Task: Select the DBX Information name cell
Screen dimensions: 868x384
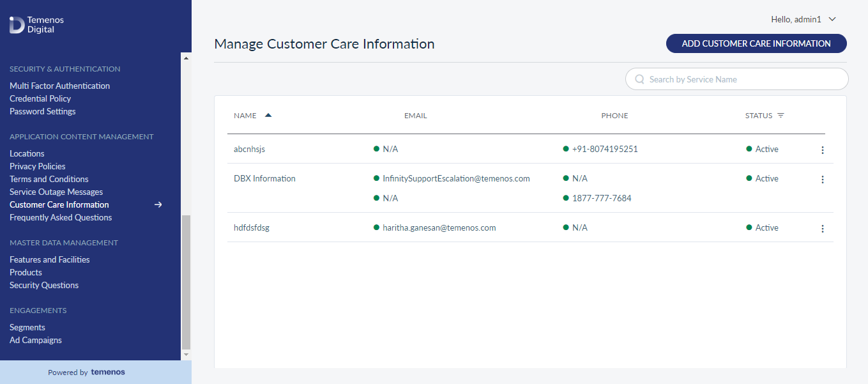Action: click(264, 178)
